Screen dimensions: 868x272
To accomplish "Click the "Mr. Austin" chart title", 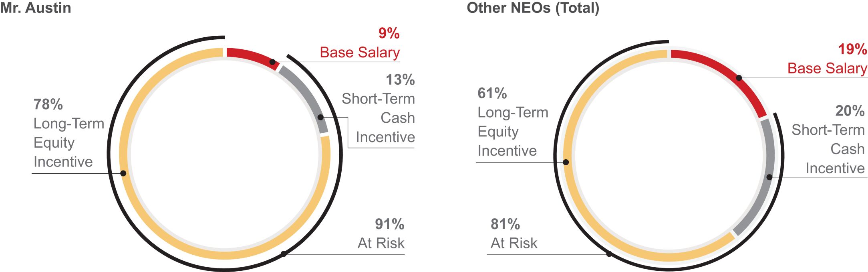I will 35,8.
